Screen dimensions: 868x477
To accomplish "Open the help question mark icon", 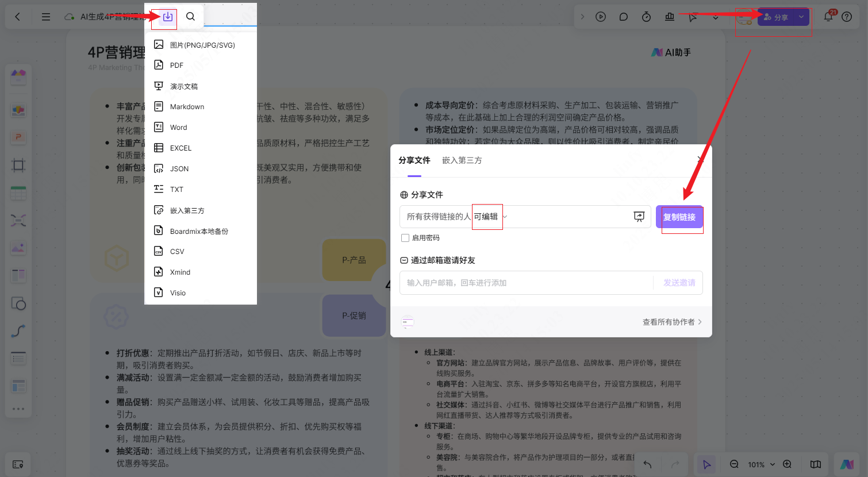I will point(847,17).
